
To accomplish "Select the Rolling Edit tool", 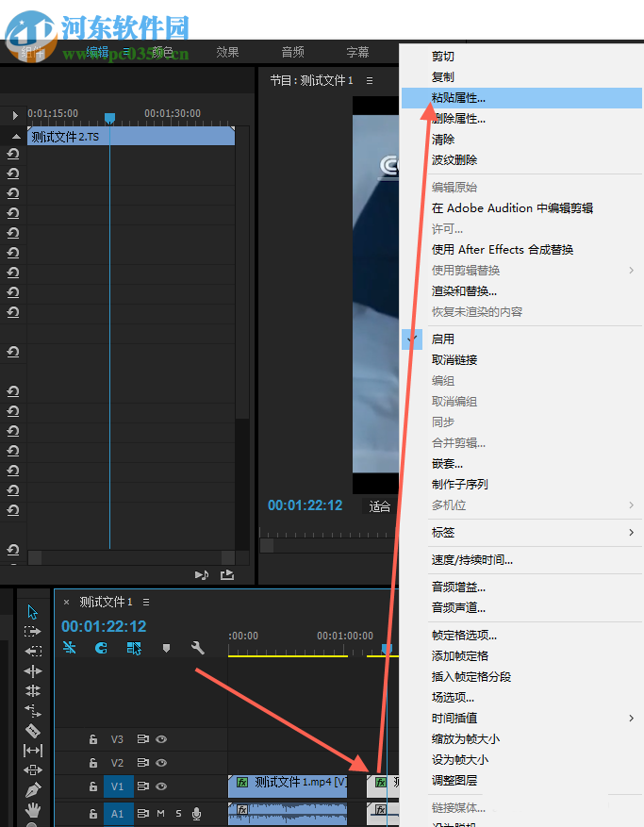I will click(33, 690).
